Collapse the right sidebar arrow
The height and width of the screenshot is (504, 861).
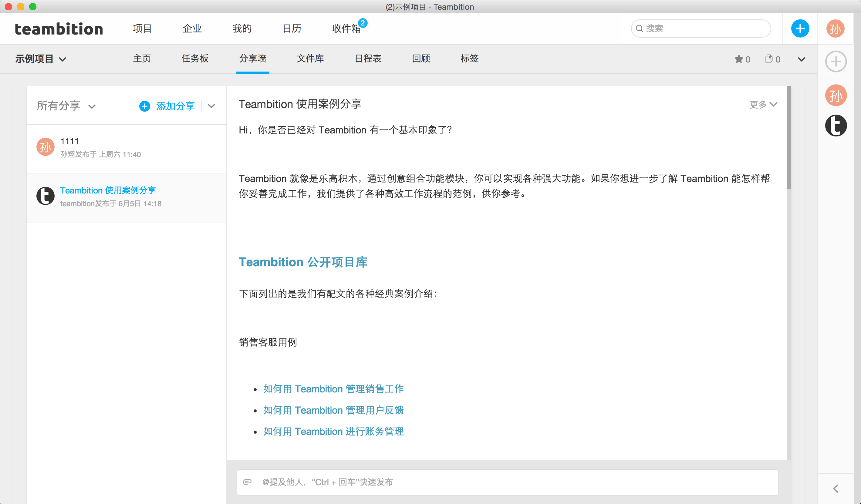(836, 489)
